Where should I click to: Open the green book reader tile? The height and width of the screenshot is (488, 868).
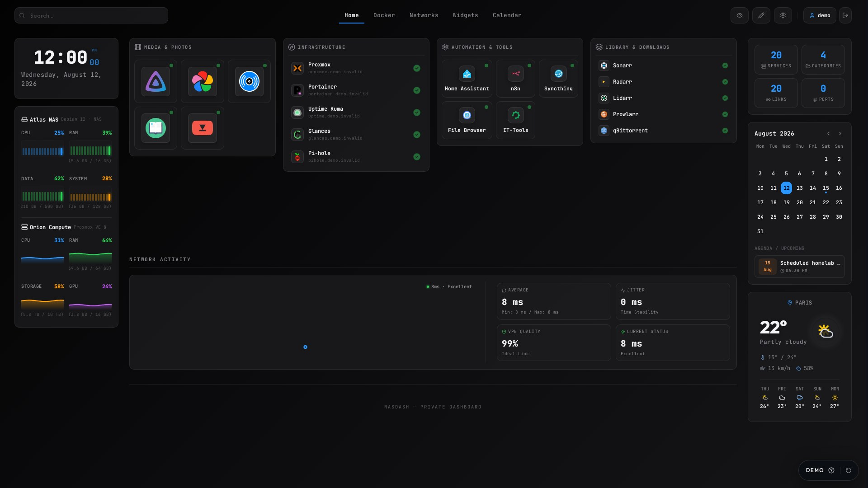156,128
